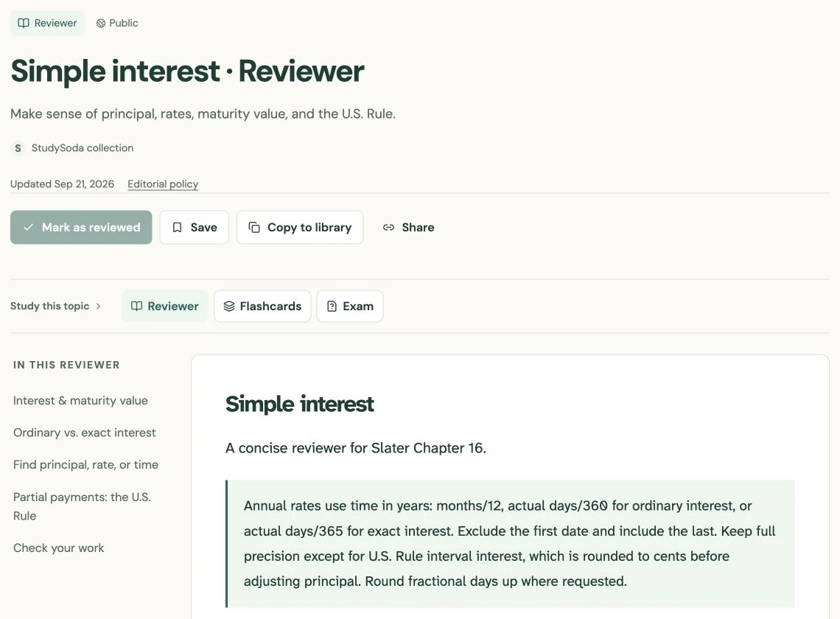Navigate to Partial payments: the U.S. Rule
This screenshot has width=840, height=619.
[x=82, y=506]
